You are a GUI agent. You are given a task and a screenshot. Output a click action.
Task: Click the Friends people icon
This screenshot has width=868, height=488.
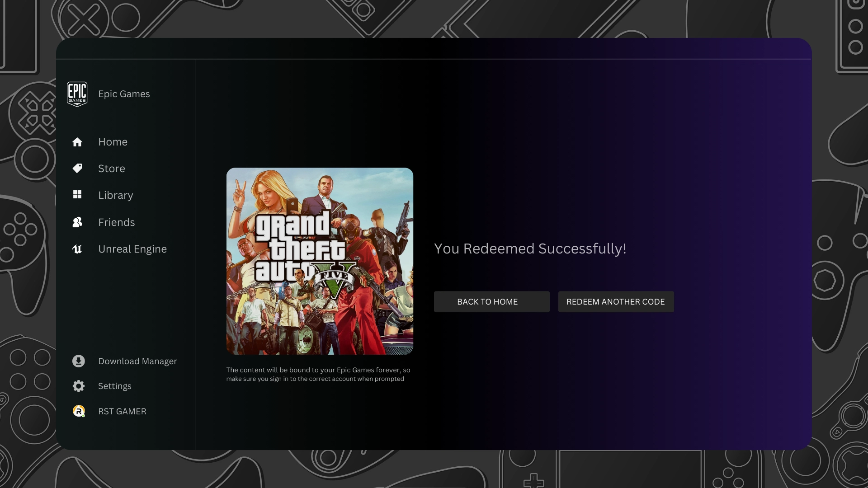tap(77, 222)
